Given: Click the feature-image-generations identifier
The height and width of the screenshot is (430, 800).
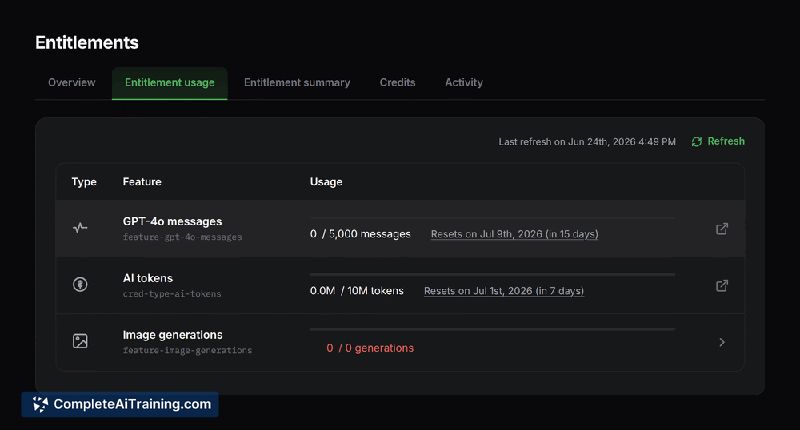Looking at the screenshot, I should [187, 350].
